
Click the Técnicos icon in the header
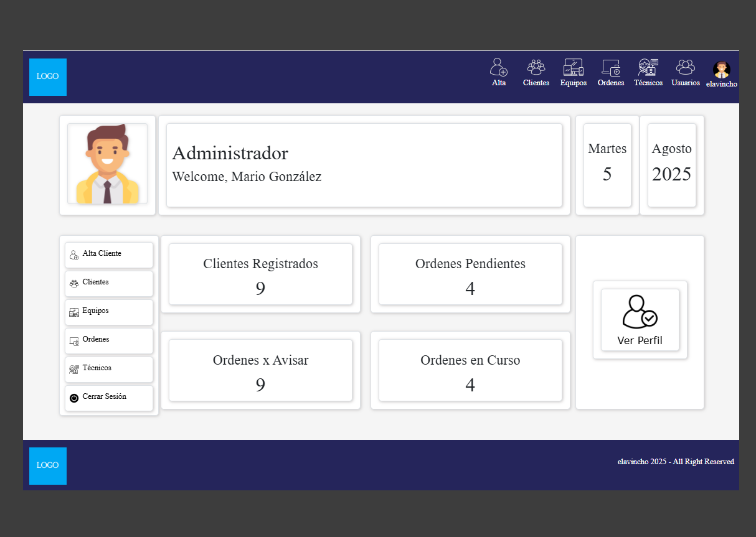[x=648, y=67]
